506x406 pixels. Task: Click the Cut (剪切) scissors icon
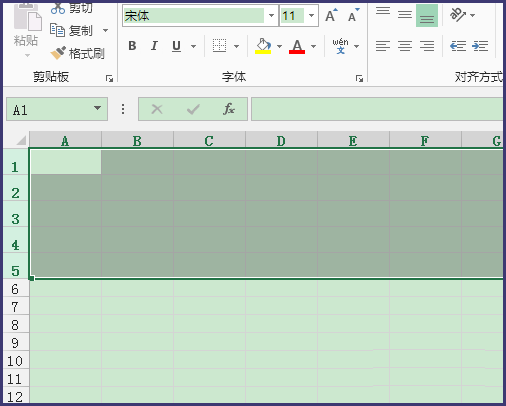click(x=58, y=8)
